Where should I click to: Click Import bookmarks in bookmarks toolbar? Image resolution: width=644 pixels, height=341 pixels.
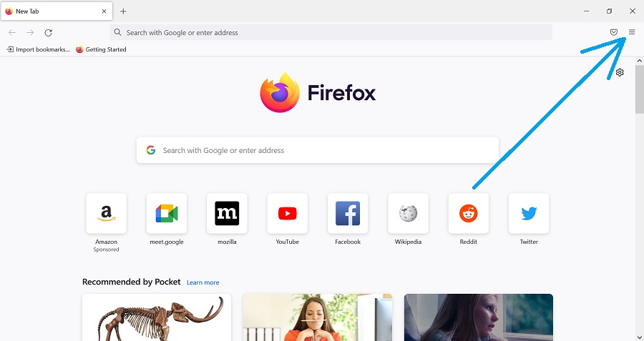click(x=38, y=49)
